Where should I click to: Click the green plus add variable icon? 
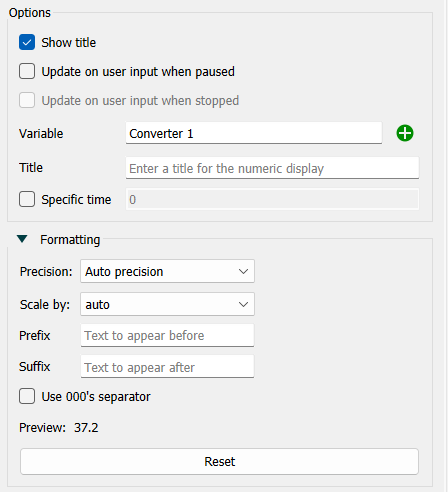point(405,133)
